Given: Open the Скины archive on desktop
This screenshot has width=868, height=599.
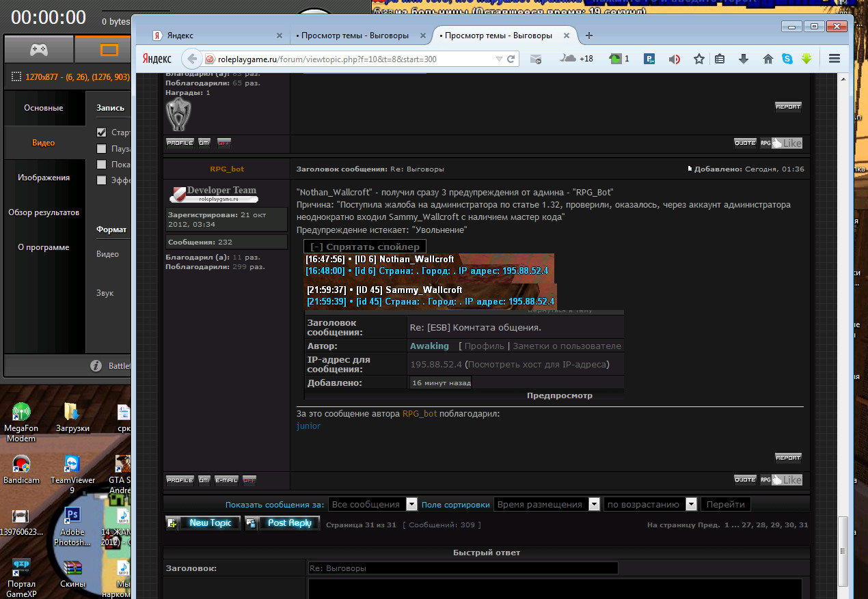Looking at the screenshot, I should [72, 574].
